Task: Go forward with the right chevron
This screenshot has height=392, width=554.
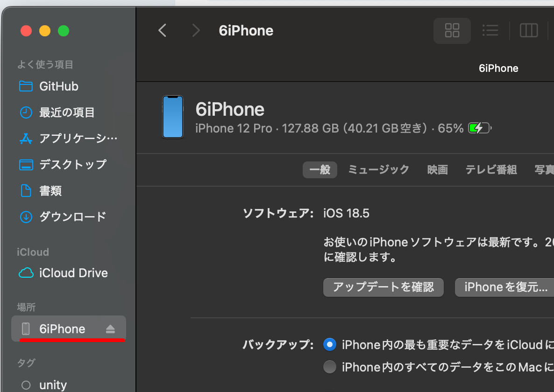Action: coord(196,31)
